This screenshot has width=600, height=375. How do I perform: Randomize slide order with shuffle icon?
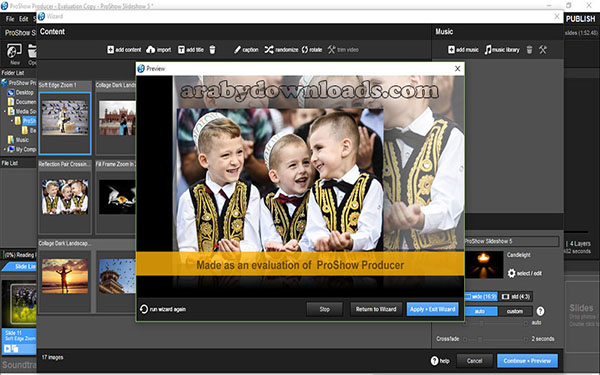[x=269, y=50]
